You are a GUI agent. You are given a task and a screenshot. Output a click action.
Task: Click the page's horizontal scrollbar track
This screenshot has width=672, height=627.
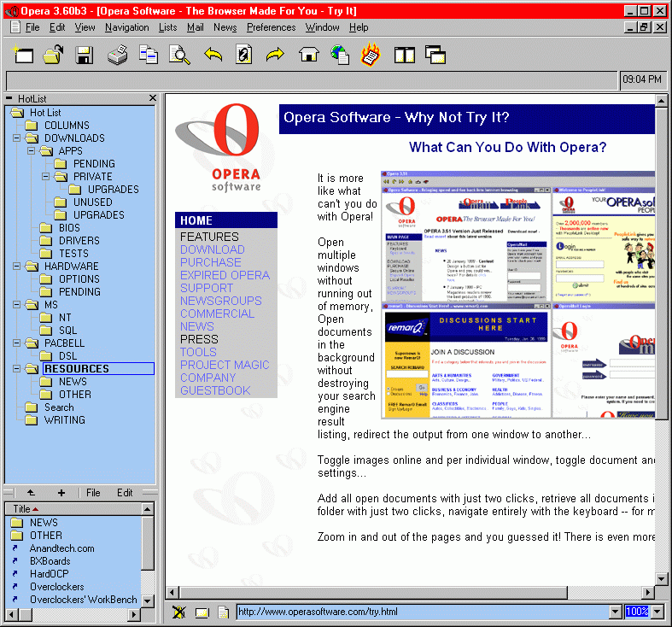(x=410, y=592)
